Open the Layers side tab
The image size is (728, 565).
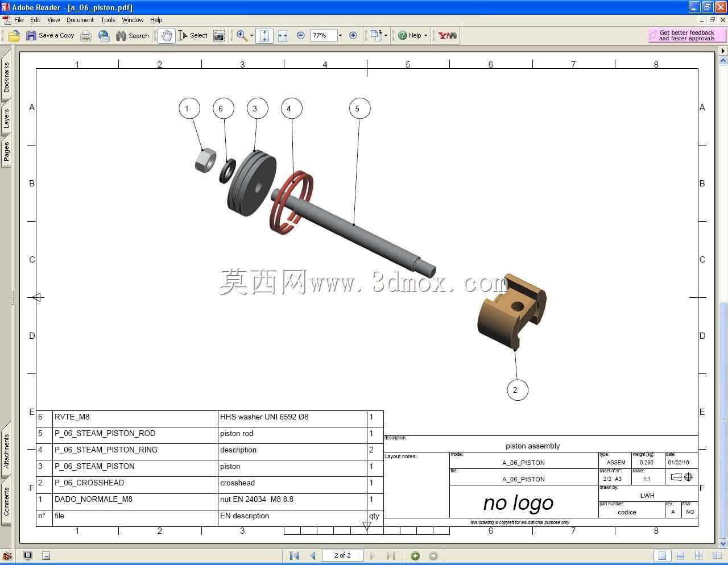[x=6, y=119]
